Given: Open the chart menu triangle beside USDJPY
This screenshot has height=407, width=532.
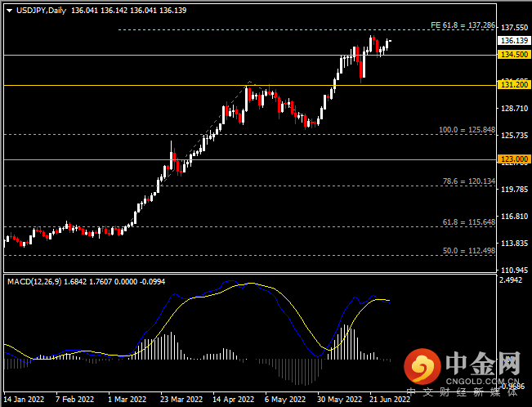Looking at the screenshot, I should tap(10, 11).
